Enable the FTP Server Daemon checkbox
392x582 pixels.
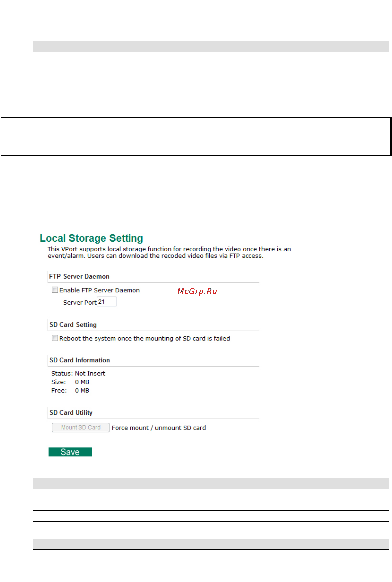coord(55,290)
